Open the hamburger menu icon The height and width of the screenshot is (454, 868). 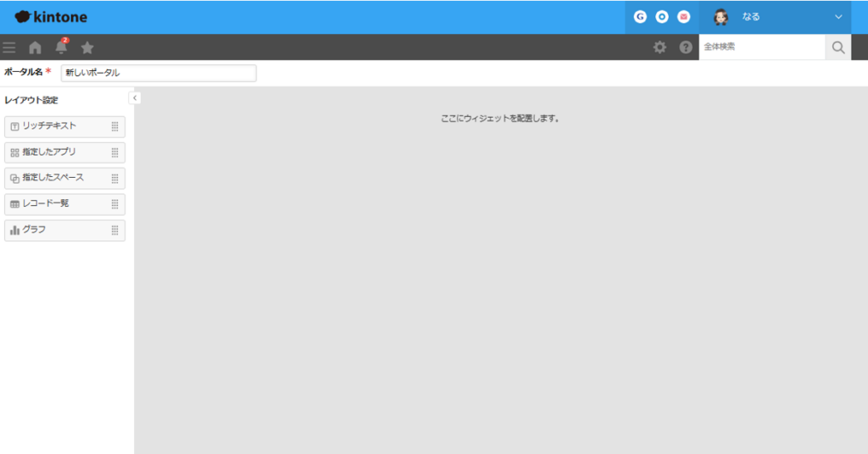(x=9, y=47)
